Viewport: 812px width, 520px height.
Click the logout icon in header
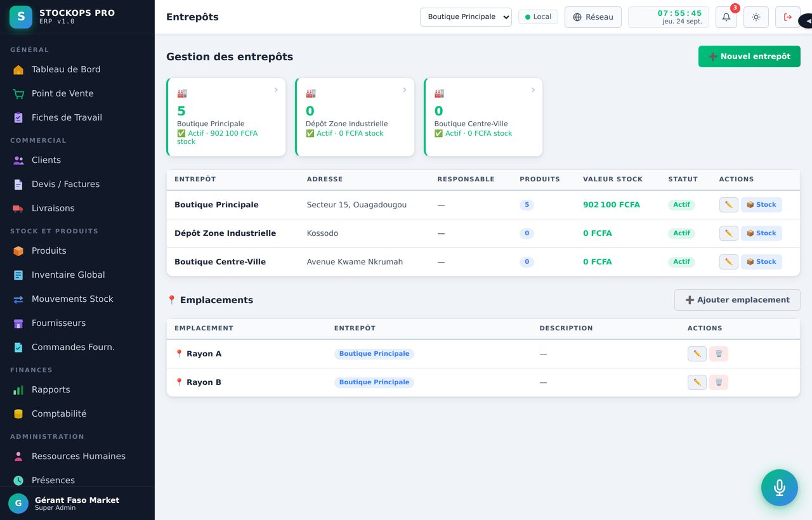[x=788, y=17]
